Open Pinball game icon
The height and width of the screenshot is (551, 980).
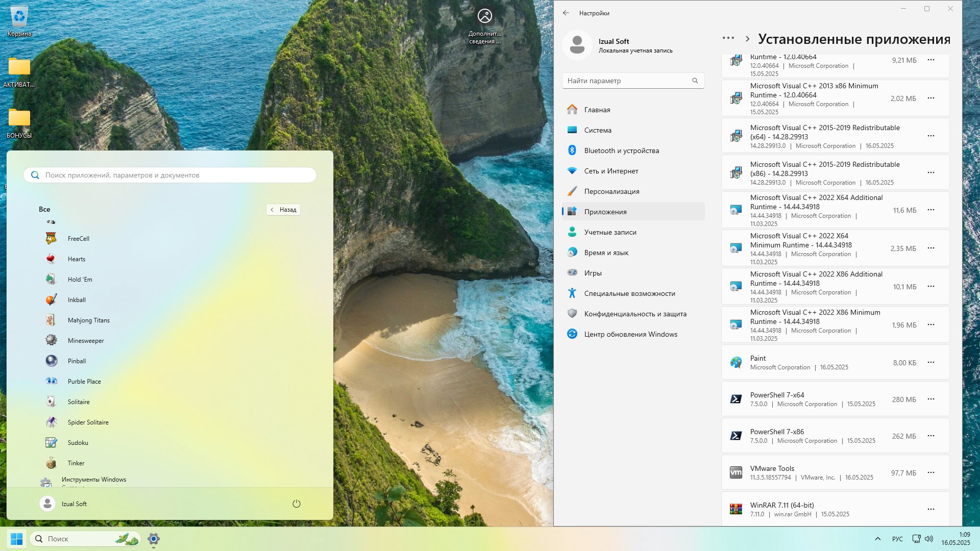(x=51, y=361)
